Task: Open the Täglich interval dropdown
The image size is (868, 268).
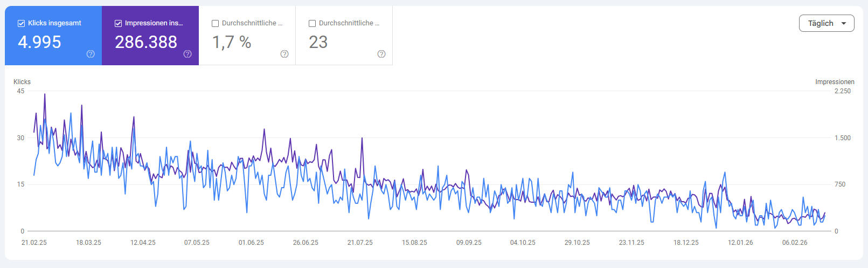Action: [x=825, y=23]
